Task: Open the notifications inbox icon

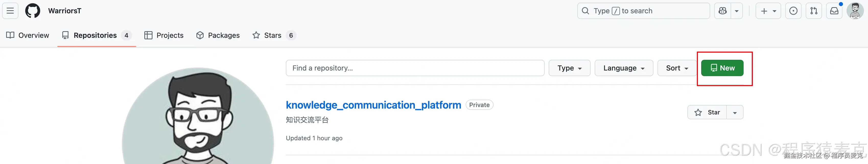Action: [834, 11]
